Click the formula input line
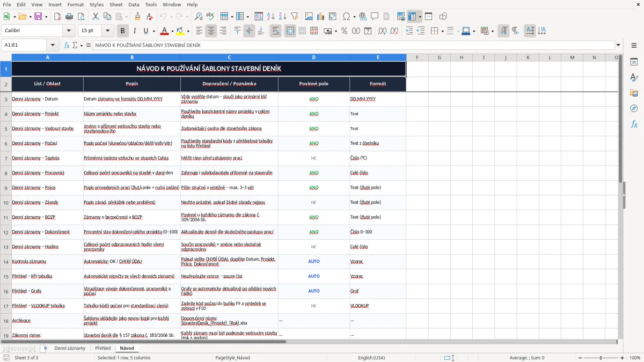This screenshot has width=644, height=362. pyautogui.click(x=354, y=45)
